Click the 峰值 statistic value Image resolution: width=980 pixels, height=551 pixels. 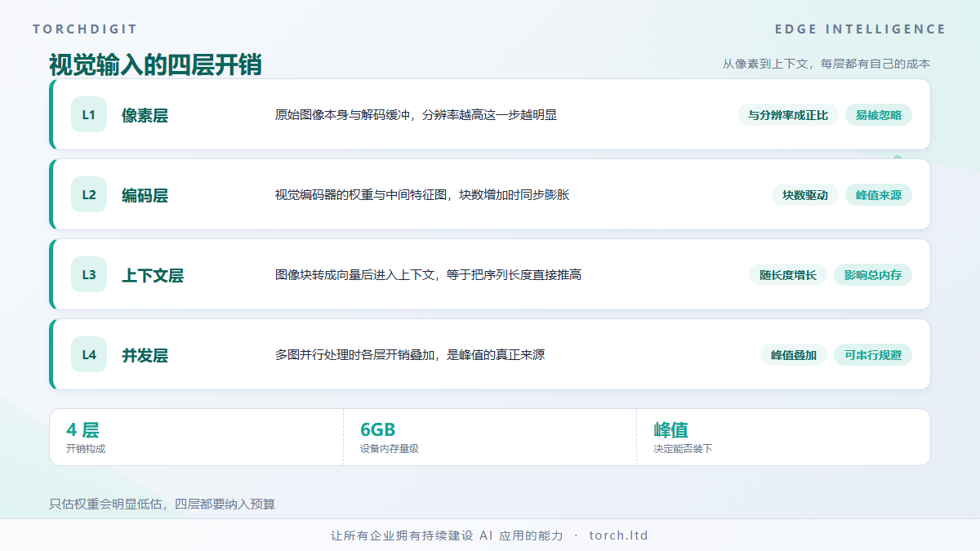click(671, 430)
